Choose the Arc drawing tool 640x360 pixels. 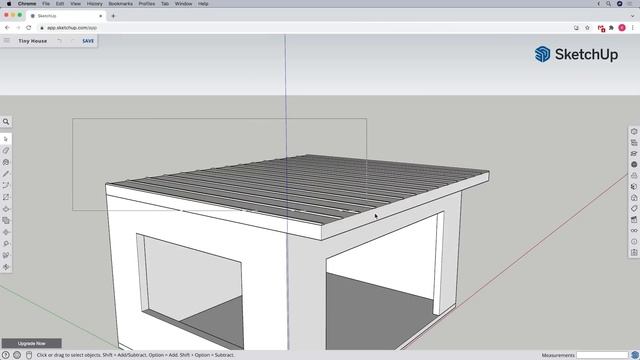(6, 185)
